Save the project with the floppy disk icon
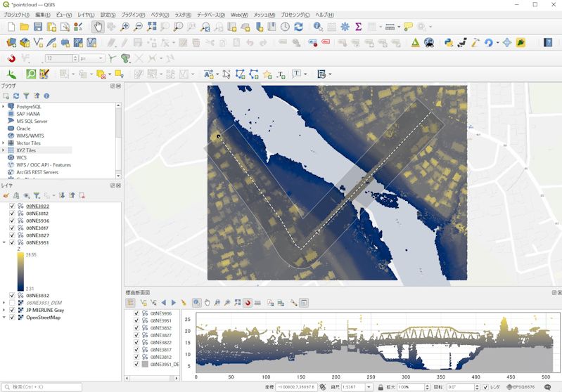The width and height of the screenshot is (562, 392). tap(38, 27)
